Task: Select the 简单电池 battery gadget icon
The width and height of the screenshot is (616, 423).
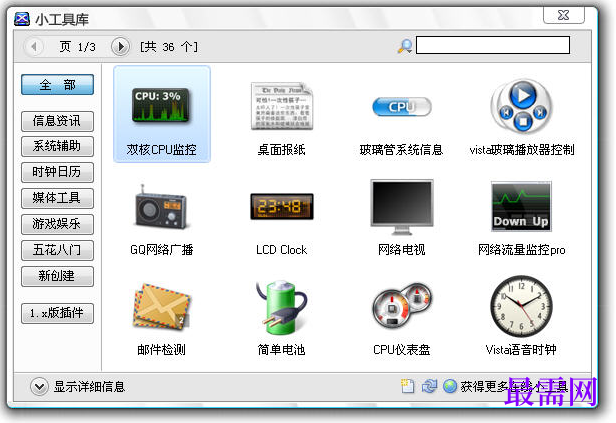Action: (281, 306)
